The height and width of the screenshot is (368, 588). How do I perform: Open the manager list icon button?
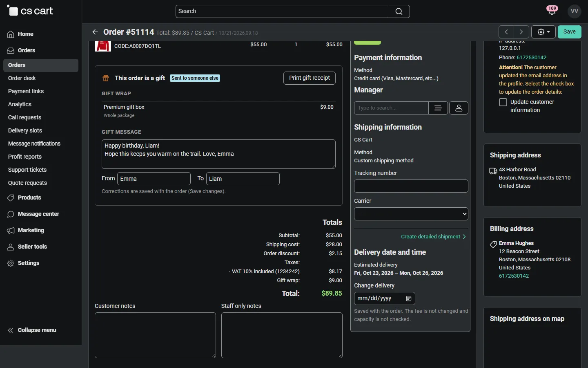point(438,108)
